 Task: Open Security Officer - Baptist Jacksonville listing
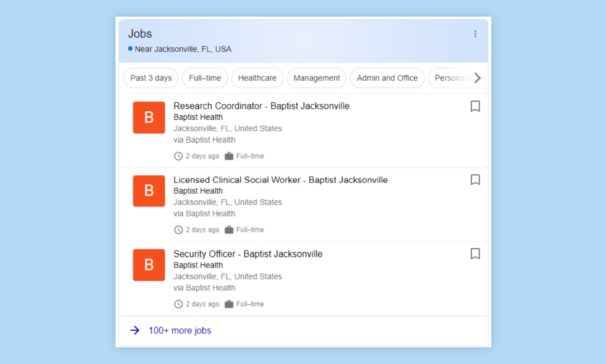pyautogui.click(x=248, y=254)
